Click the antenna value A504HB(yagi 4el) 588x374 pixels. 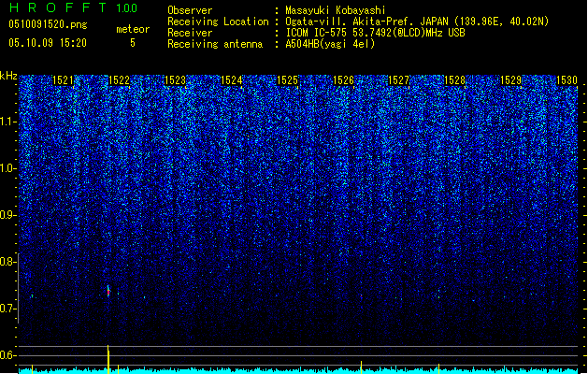point(330,44)
